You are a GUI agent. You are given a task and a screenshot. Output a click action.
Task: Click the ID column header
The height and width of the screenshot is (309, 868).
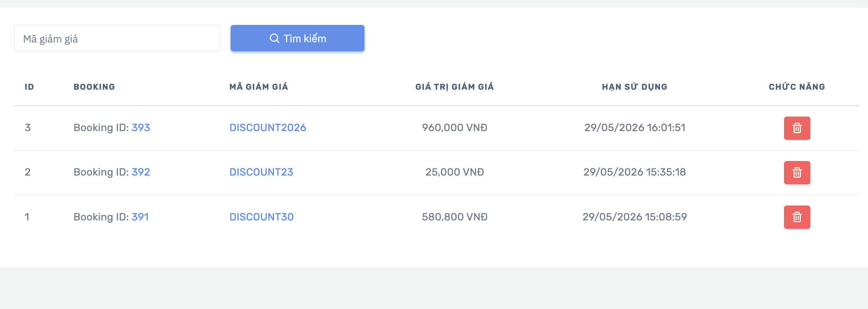pyautogui.click(x=29, y=87)
